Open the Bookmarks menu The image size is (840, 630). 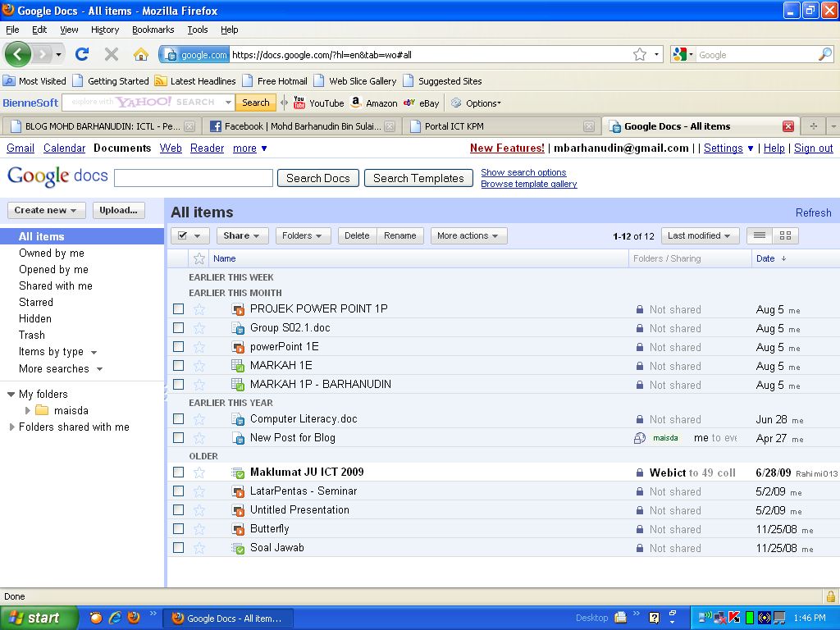coord(153,30)
